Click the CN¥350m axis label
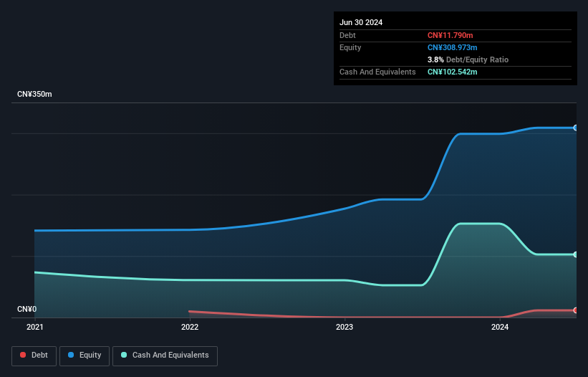The width and height of the screenshot is (588, 377). point(34,94)
